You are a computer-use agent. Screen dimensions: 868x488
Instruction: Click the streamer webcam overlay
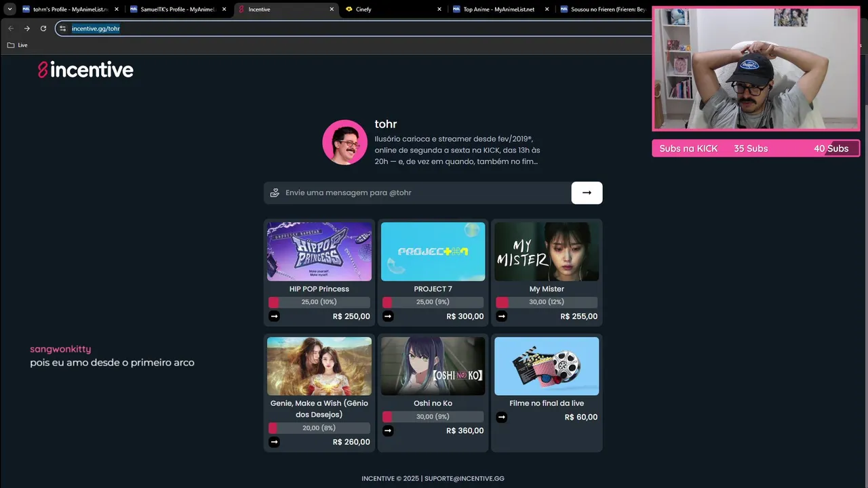pos(755,68)
